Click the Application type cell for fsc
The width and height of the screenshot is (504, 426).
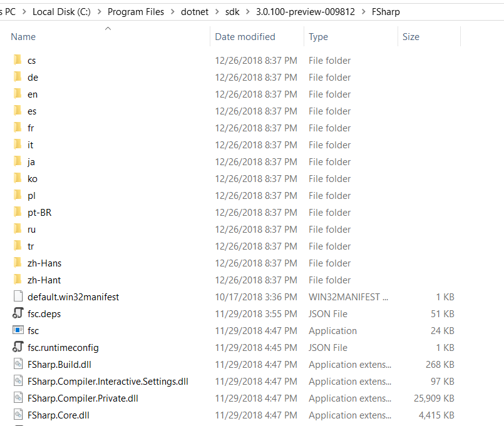click(x=332, y=331)
